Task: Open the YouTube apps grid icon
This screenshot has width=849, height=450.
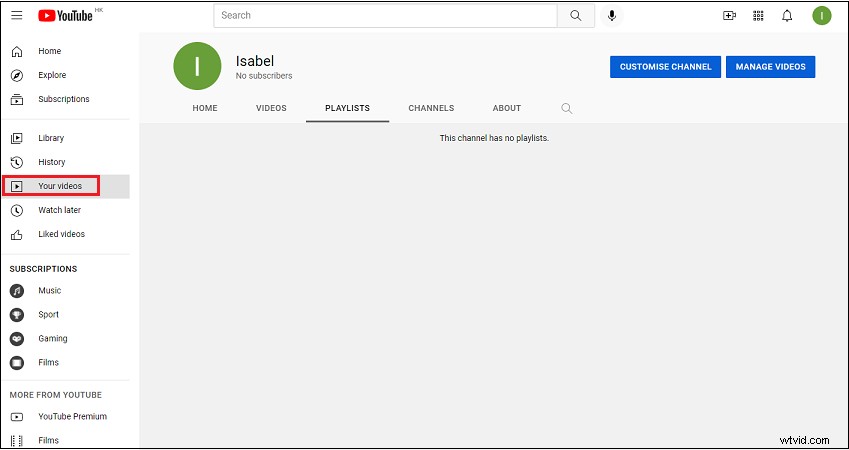Action: pyautogui.click(x=758, y=16)
